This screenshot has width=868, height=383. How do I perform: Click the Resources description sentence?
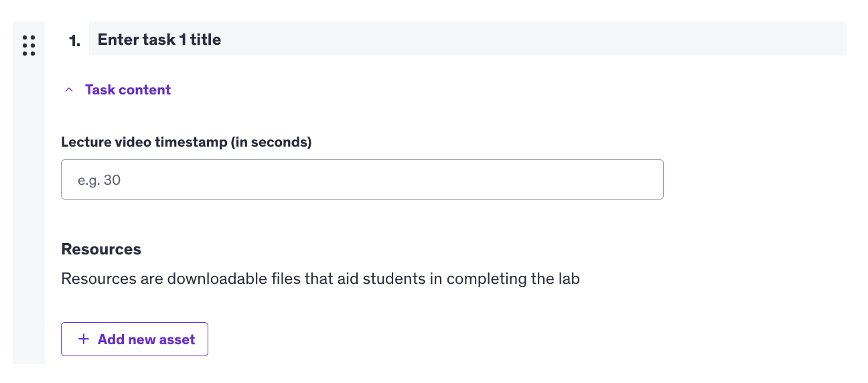[x=320, y=279]
